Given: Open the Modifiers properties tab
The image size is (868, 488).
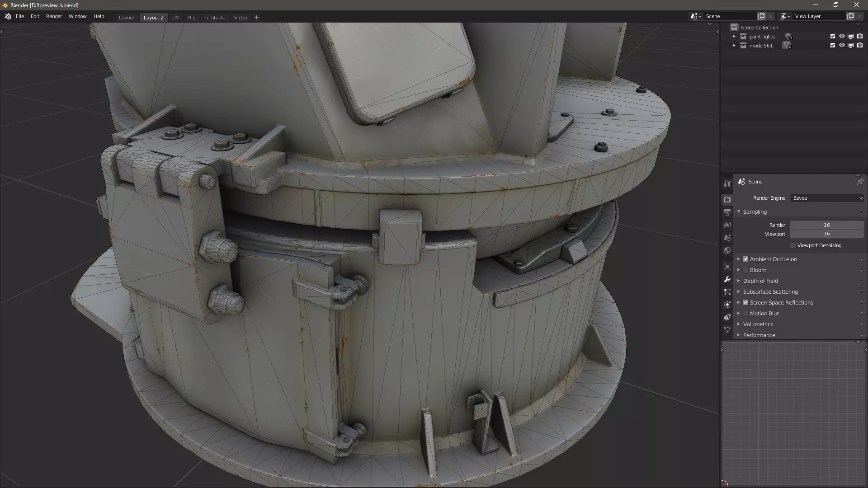Looking at the screenshot, I should coord(727,279).
